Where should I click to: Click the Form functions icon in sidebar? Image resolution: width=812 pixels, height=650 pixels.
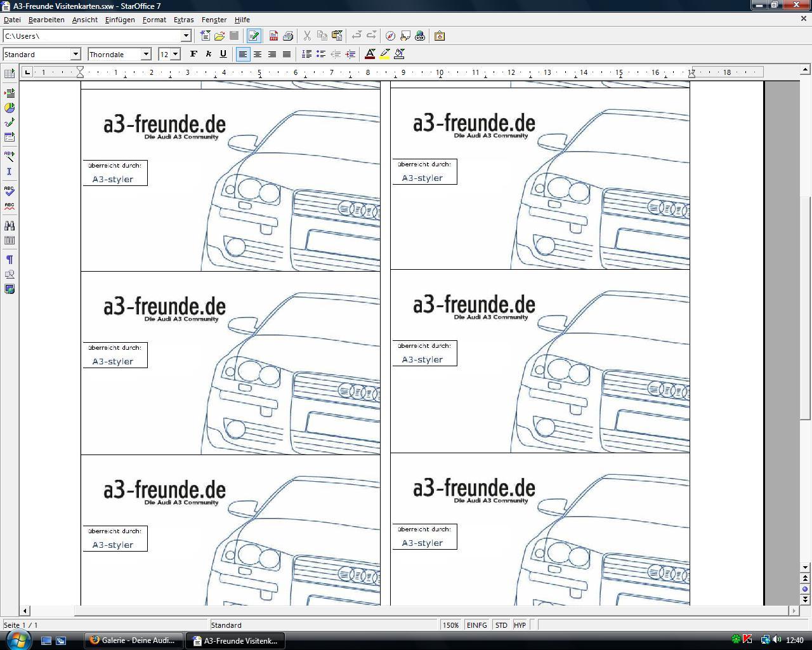click(x=10, y=137)
